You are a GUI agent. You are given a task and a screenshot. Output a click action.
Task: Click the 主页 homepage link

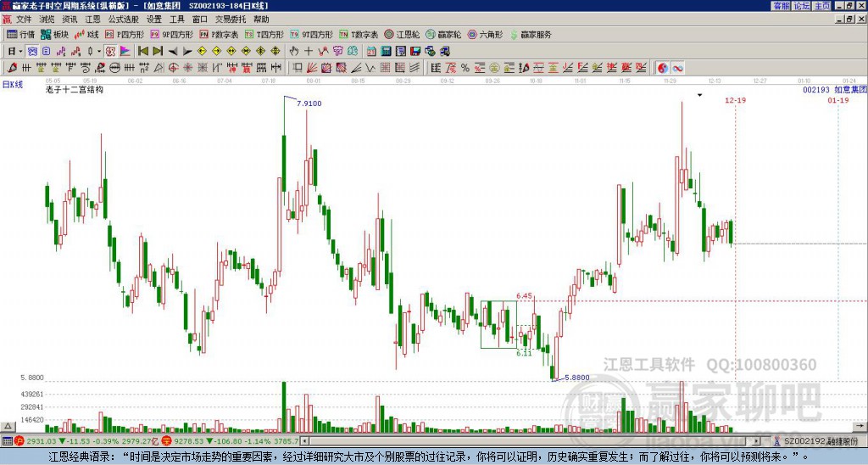pyautogui.click(x=822, y=6)
